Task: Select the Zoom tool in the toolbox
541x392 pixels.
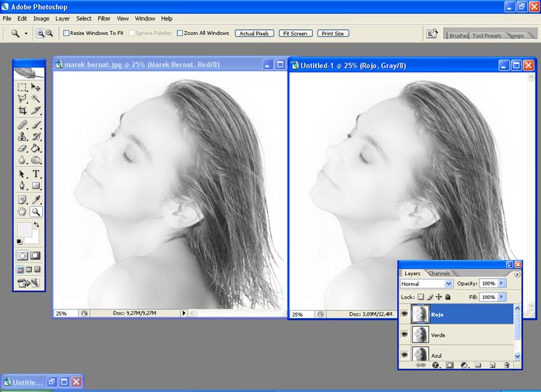Action: 36,211
